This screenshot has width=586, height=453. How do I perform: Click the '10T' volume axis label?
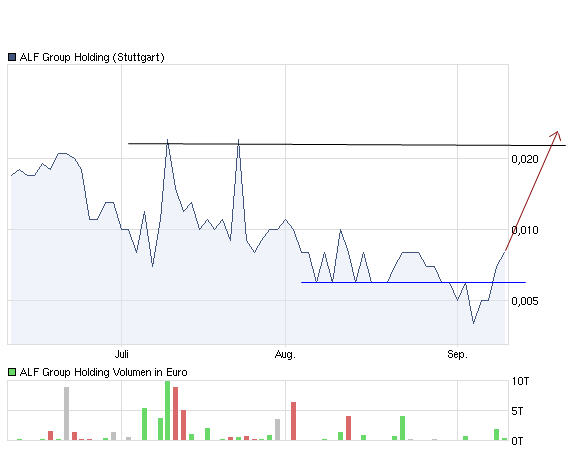520,381
